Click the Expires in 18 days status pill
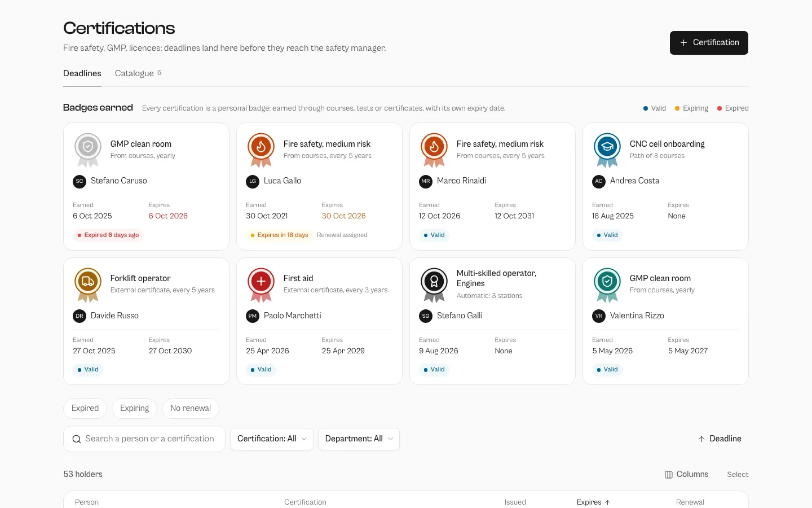Screen dimensions: 812x508 point(279,235)
